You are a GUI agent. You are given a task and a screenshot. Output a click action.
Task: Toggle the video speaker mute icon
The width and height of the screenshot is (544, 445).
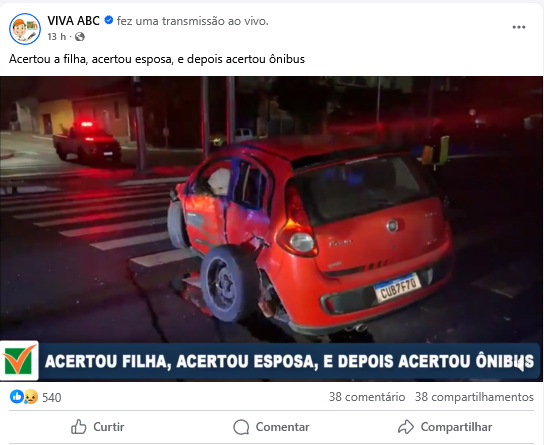pyautogui.click(x=522, y=365)
